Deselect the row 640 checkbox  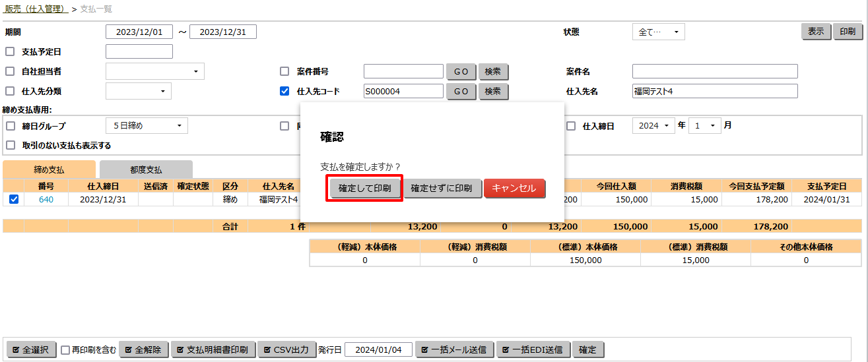tap(13, 199)
